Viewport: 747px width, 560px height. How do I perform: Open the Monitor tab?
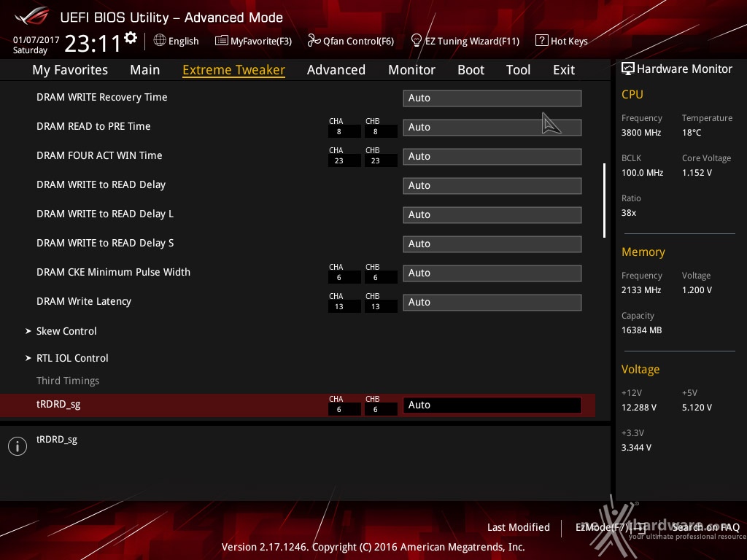411,70
